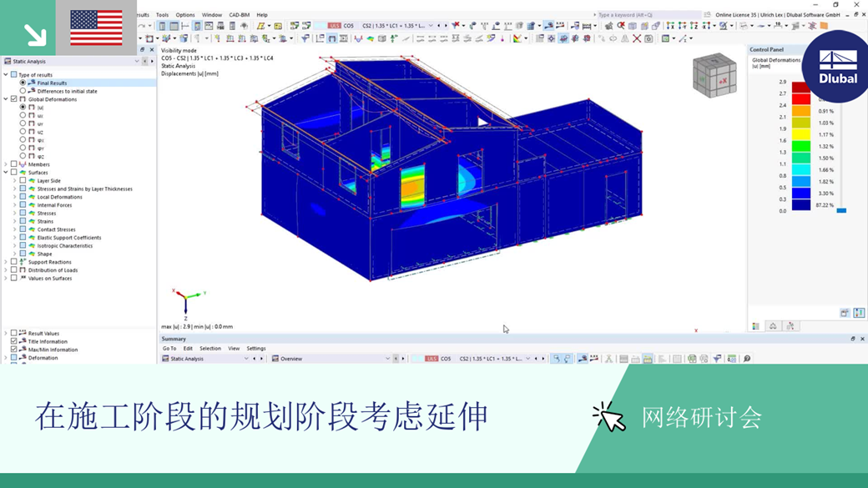
Task: Enable Support Reactions checkbox
Action: click(x=14, y=262)
